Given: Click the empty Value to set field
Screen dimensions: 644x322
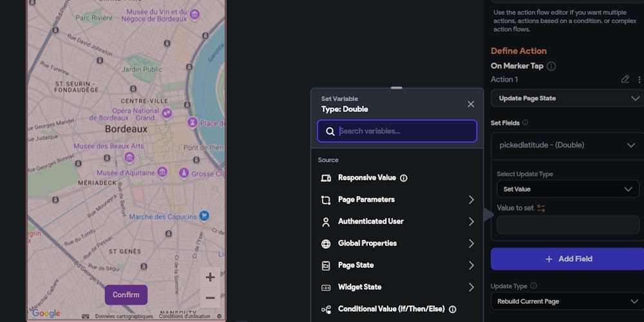Looking at the screenshot, I should coord(567,225).
